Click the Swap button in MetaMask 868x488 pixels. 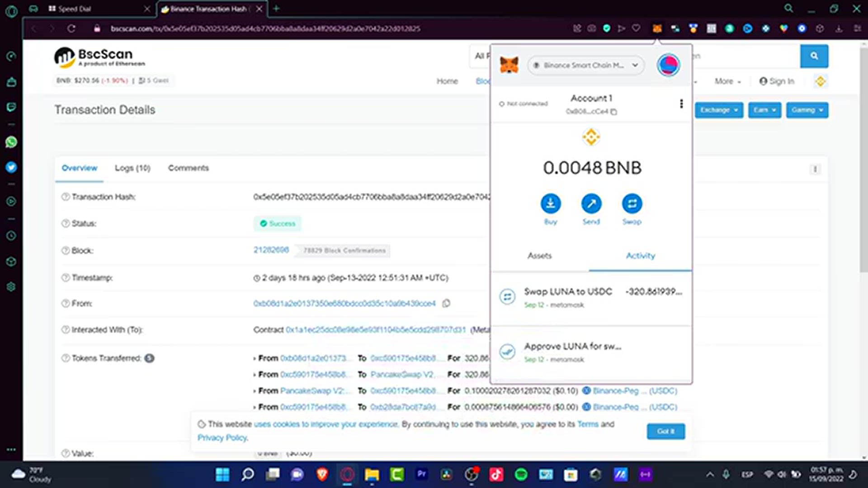(x=632, y=203)
